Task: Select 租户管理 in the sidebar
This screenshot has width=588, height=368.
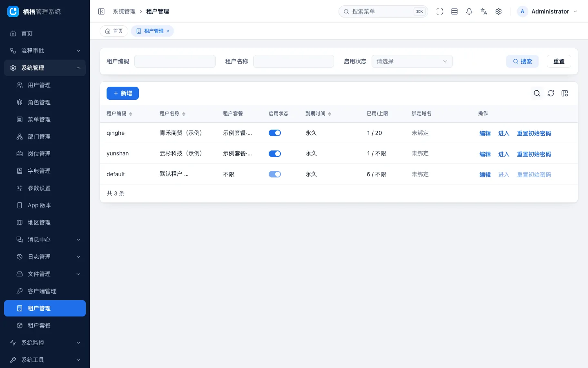Action: 45,308
